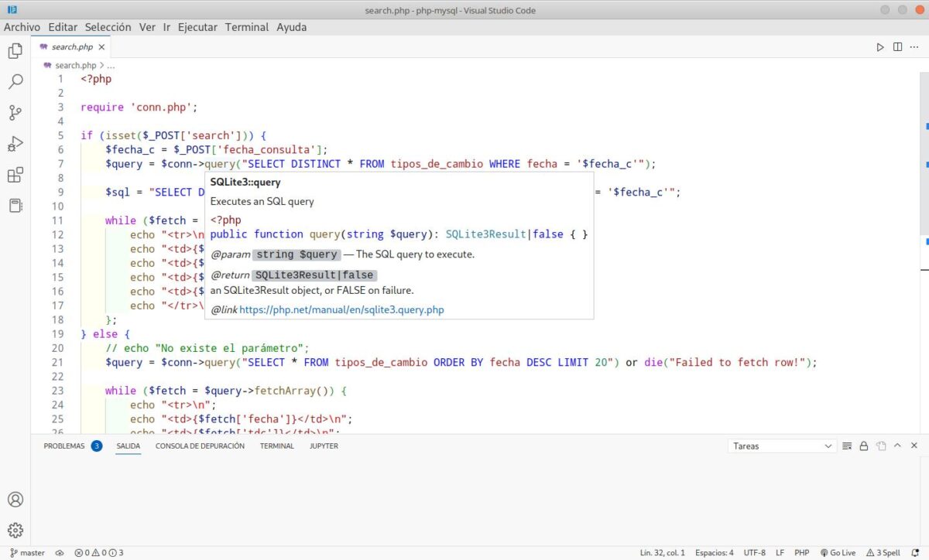Open the Terminal menu in menu bar
The image size is (929, 560).
tap(246, 27)
